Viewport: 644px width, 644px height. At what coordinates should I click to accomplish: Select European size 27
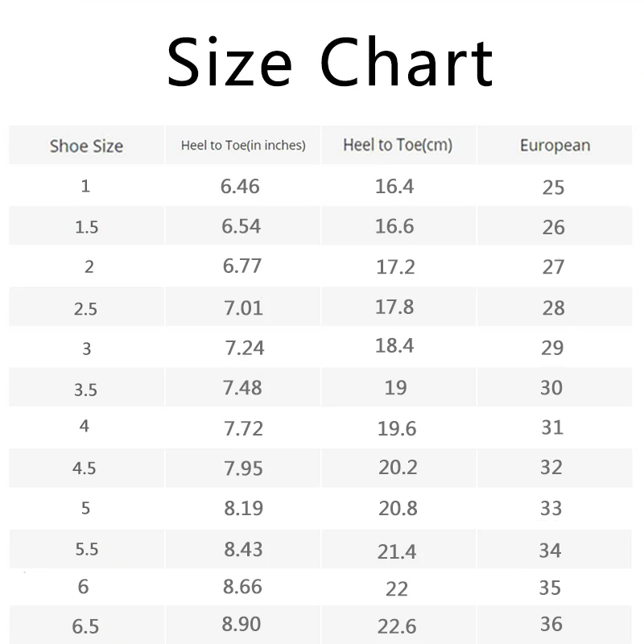pos(553,267)
